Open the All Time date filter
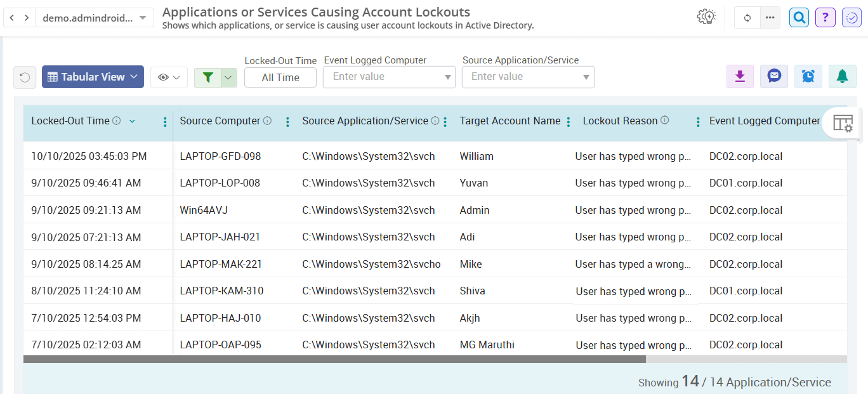The width and height of the screenshot is (868, 394). pos(280,77)
